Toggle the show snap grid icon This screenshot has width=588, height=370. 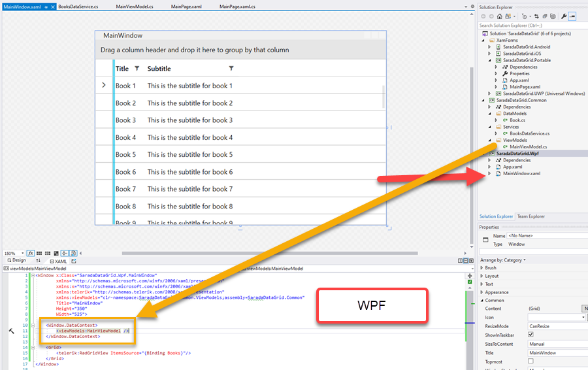[x=39, y=253]
